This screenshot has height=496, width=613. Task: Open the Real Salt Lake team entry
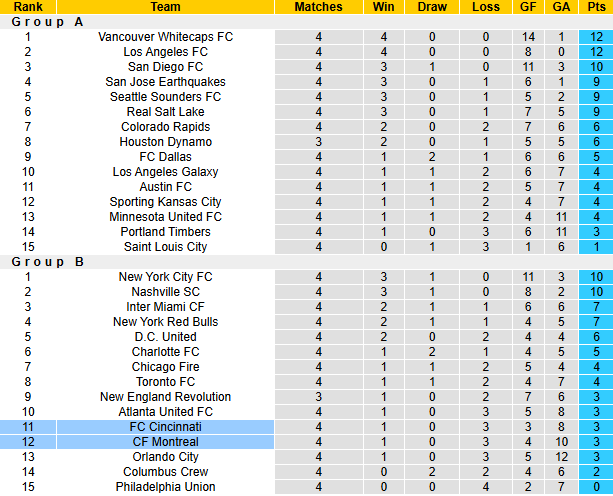[165, 112]
